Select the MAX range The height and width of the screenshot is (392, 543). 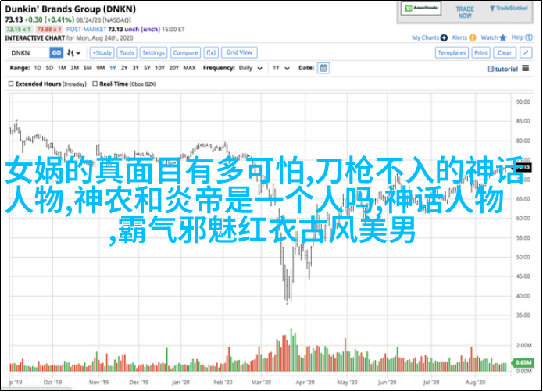click(x=189, y=68)
